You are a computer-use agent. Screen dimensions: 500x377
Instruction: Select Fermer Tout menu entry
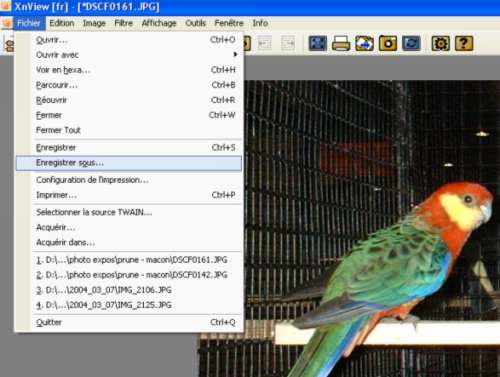pyautogui.click(x=129, y=130)
